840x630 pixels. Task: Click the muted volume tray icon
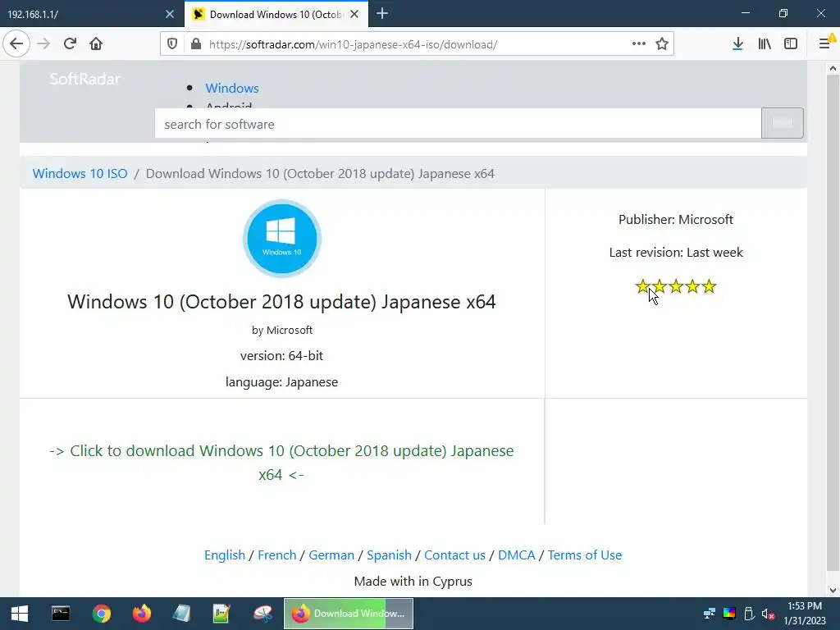click(x=768, y=614)
